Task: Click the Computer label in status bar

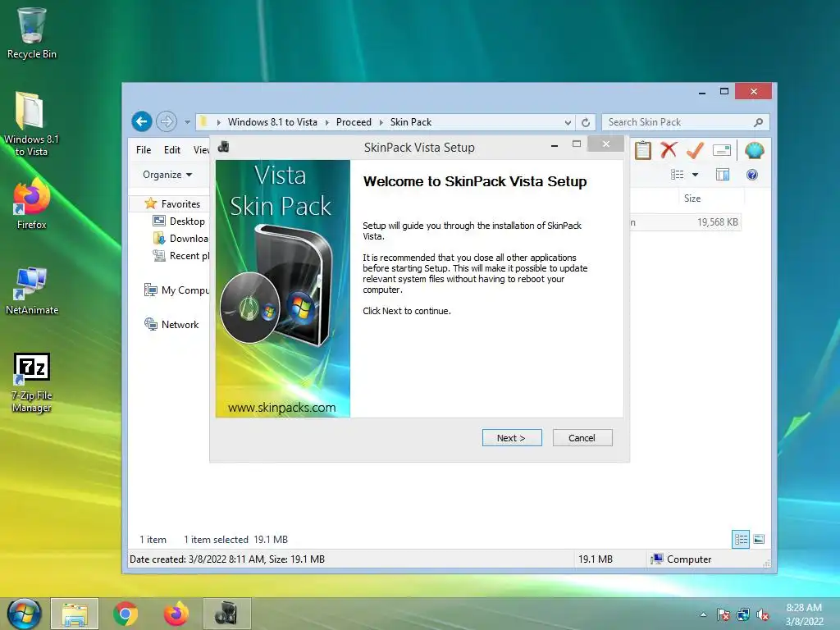Action: pyautogui.click(x=689, y=559)
